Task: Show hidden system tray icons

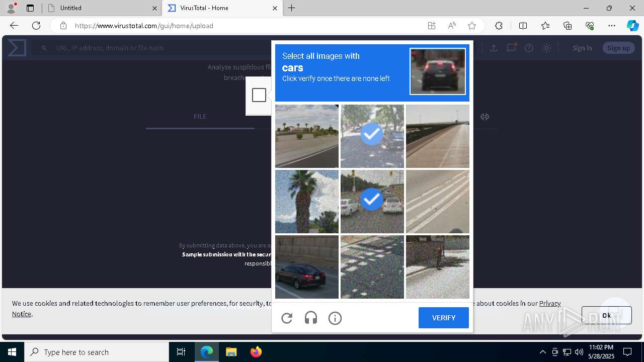Action: 542,352
